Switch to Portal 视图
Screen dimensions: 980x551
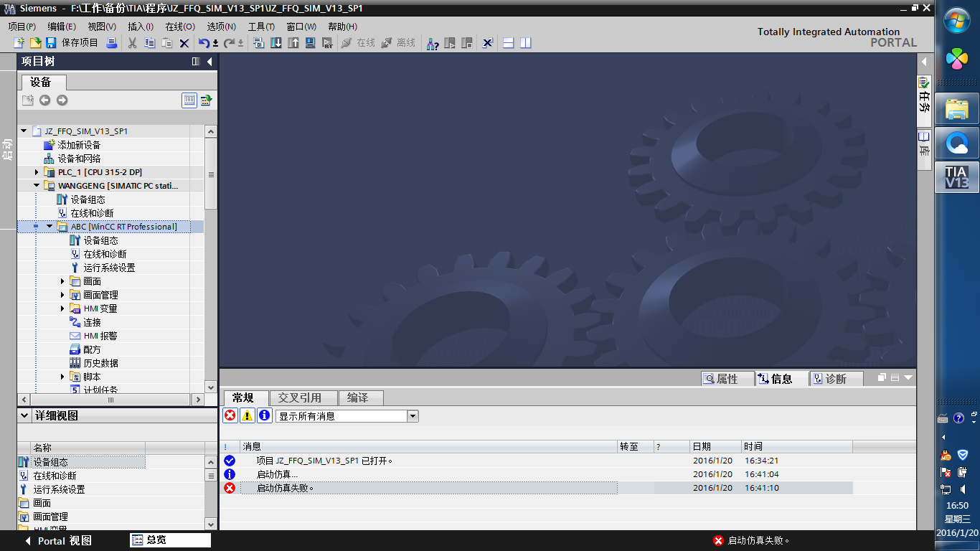point(57,541)
